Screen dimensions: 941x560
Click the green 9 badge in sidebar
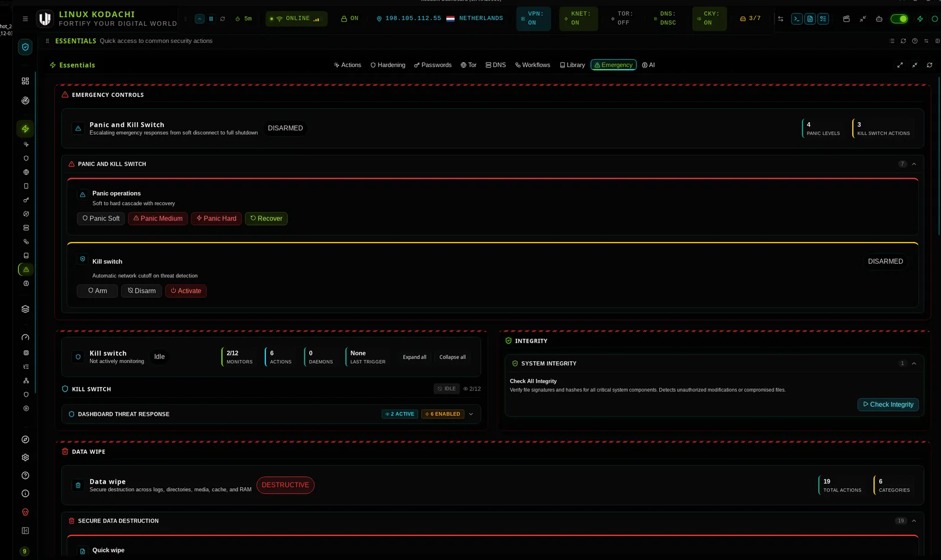[24, 552]
